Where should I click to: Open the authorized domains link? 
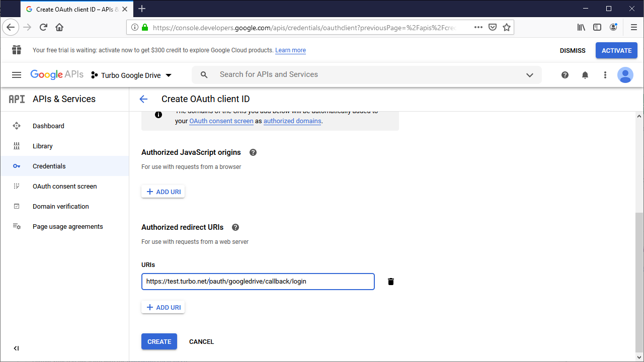[x=292, y=121]
